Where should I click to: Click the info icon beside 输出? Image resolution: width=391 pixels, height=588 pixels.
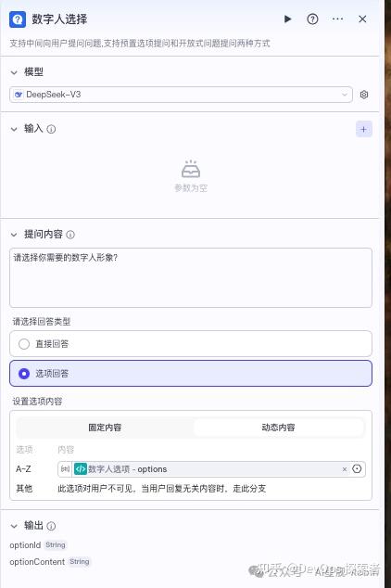51,526
